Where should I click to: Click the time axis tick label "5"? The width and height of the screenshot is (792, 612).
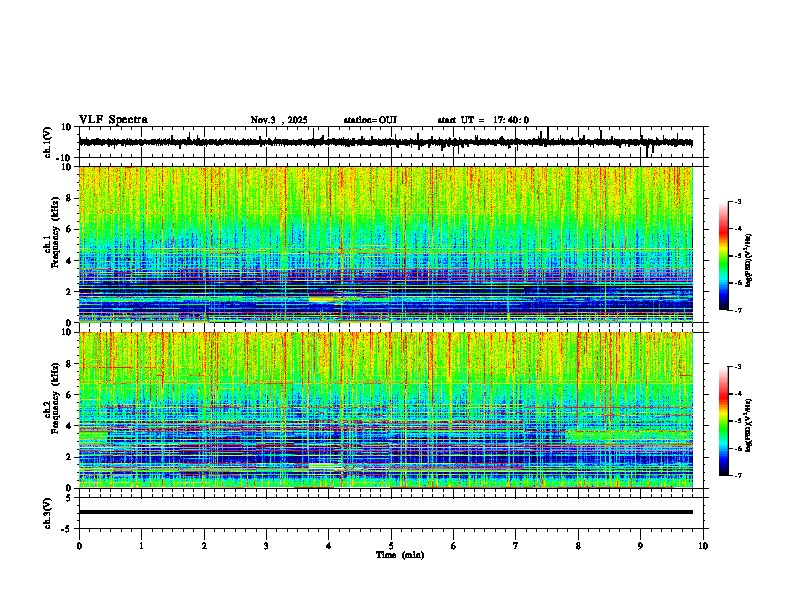[391, 546]
